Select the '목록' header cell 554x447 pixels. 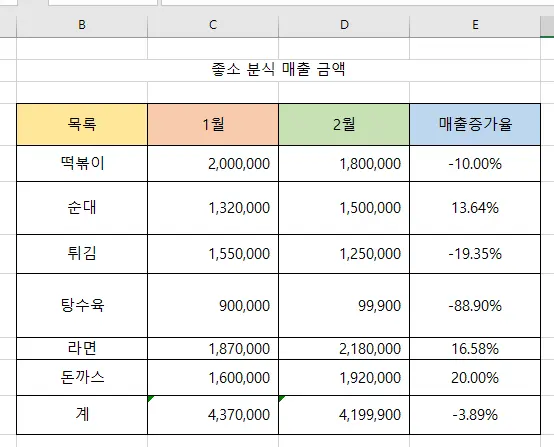82,124
